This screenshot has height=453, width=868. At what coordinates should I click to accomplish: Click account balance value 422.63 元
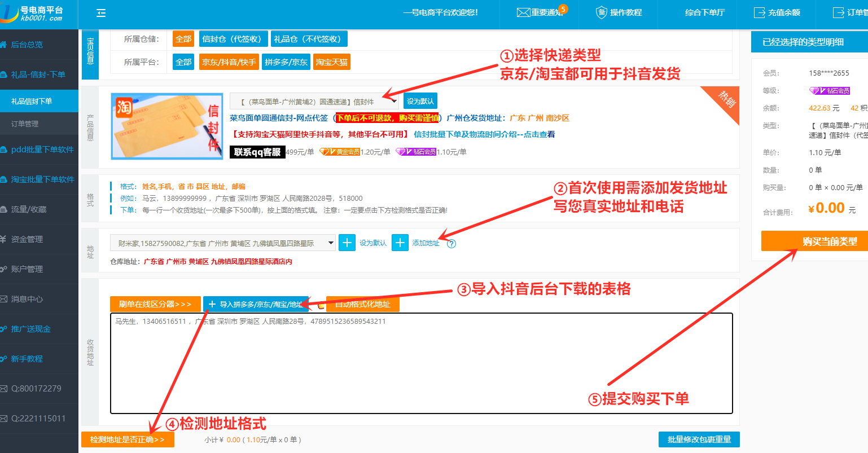(824, 108)
